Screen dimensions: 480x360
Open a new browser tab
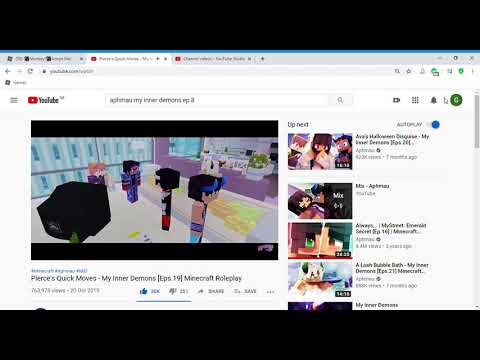[x=262, y=59]
